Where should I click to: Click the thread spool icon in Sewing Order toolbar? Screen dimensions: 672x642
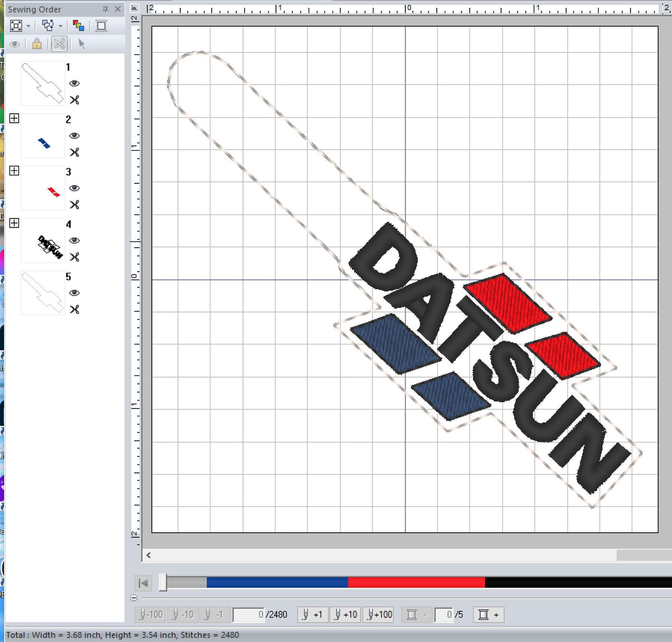pos(101,26)
